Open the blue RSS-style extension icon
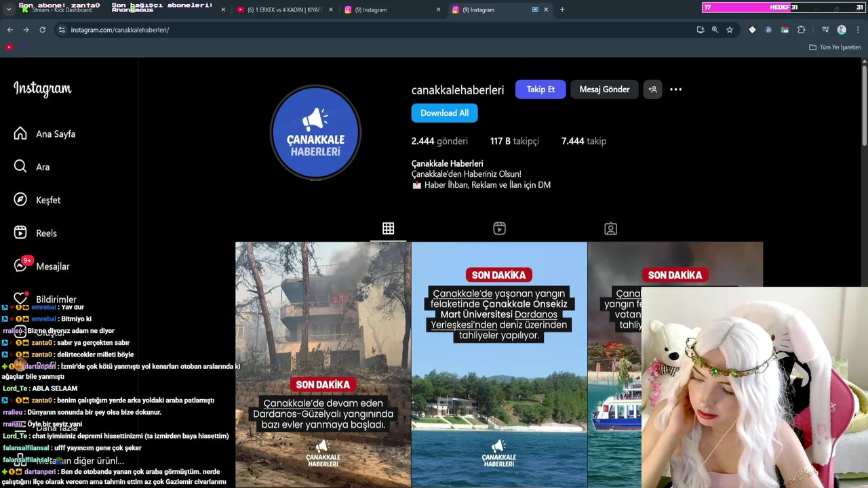 [x=768, y=30]
